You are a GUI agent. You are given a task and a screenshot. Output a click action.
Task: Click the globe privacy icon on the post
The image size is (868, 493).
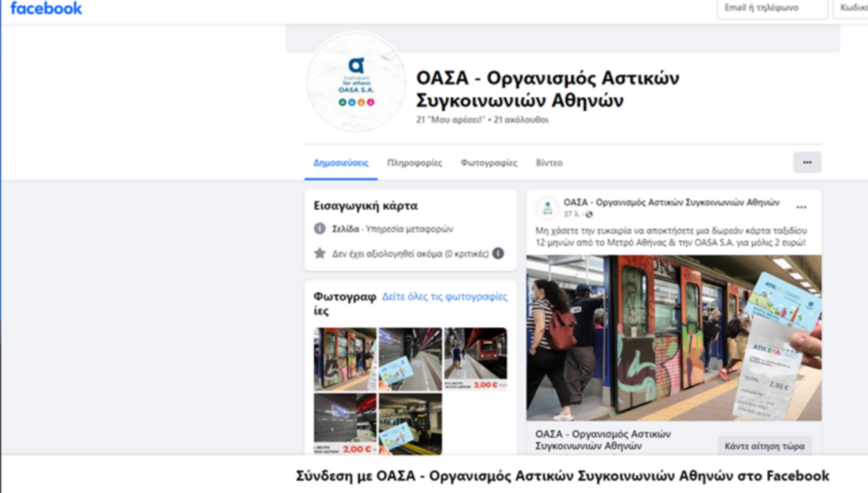[589, 214]
